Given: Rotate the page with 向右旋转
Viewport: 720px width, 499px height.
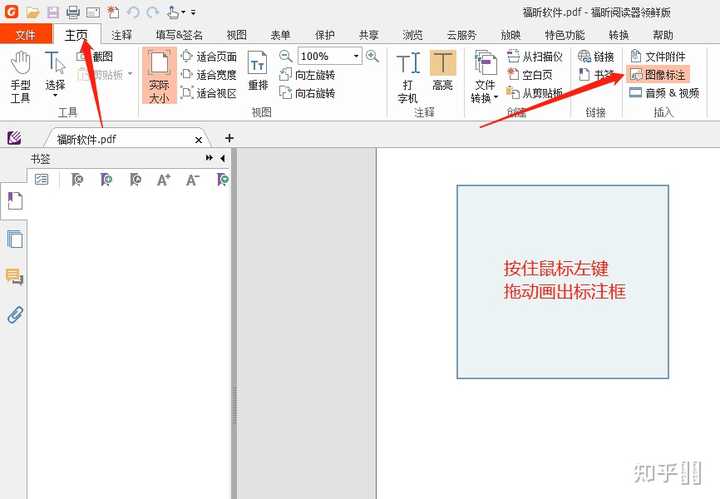Looking at the screenshot, I should (308, 93).
